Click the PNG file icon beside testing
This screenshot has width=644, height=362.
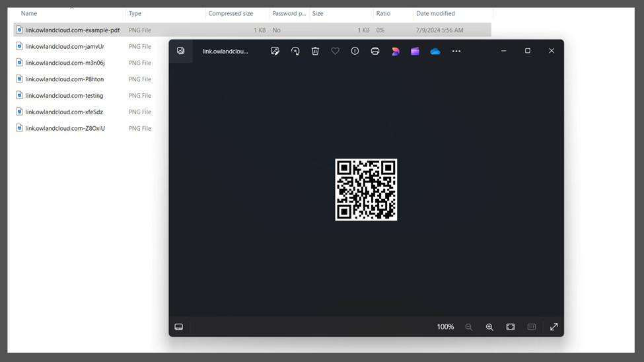(x=19, y=95)
